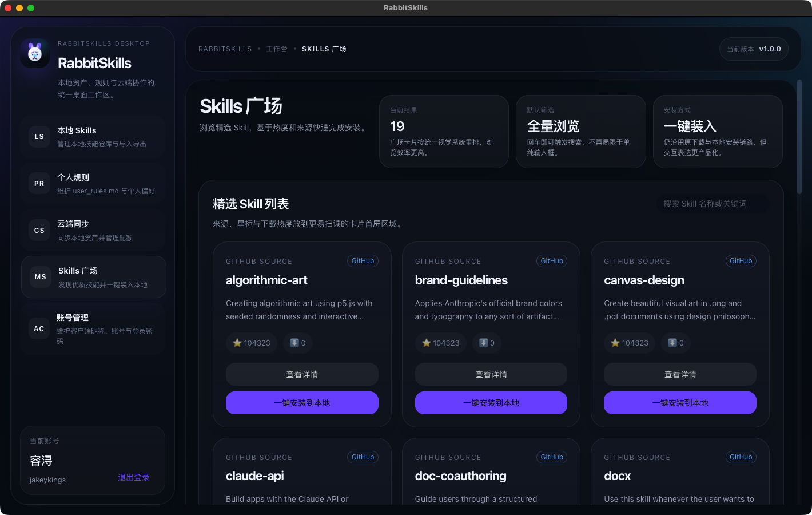
Task: Click the 当前版本 v1.0.0 badge
Action: pyautogui.click(x=754, y=49)
